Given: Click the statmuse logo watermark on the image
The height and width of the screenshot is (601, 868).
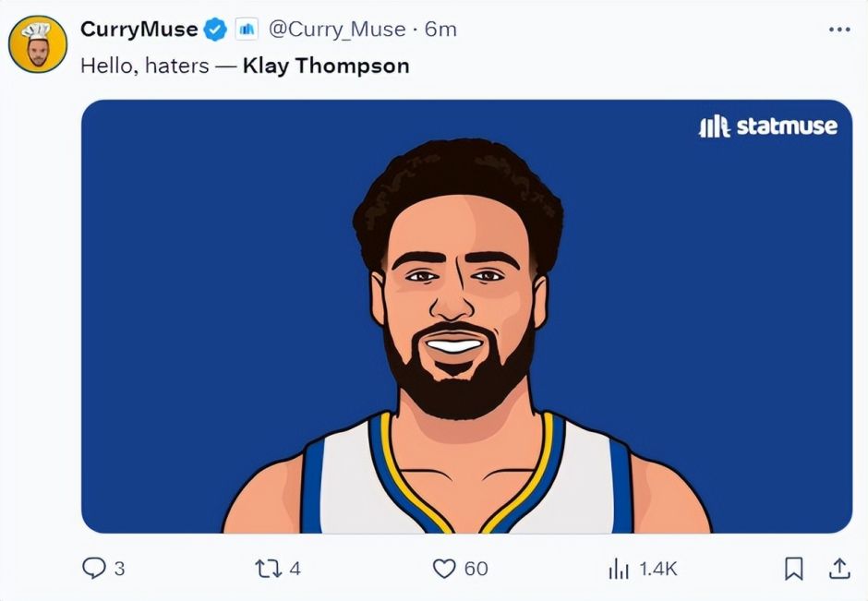Looking at the screenshot, I should [x=768, y=126].
